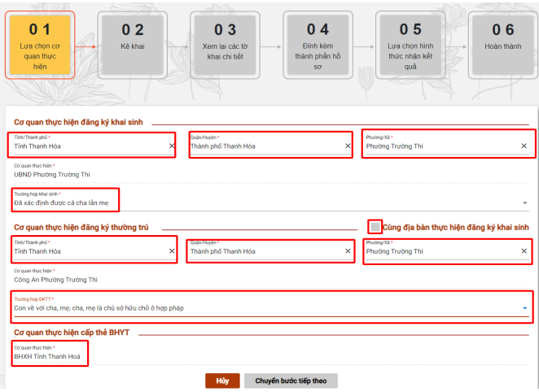Select step 04 Đính kèm thành phần hồ sơ
This screenshot has height=392, width=539.
pos(318,46)
